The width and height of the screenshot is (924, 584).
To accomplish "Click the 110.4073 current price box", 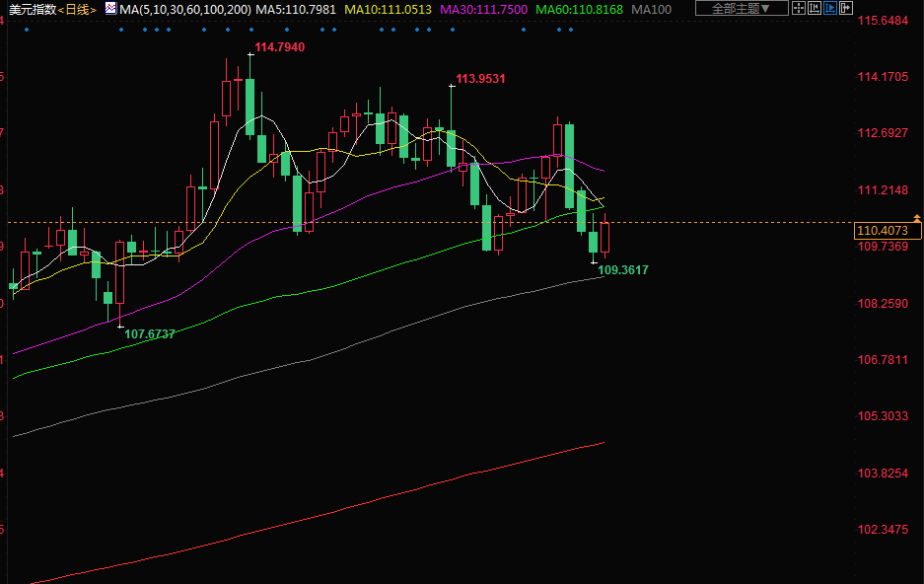I will (887, 230).
